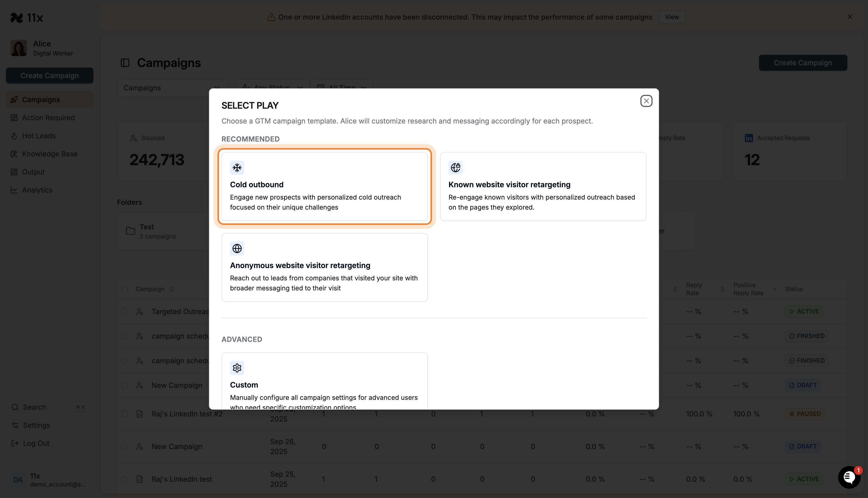The image size is (868, 498).
Task: Select the Knowledge Base icon in sidebar
Action: (x=14, y=154)
